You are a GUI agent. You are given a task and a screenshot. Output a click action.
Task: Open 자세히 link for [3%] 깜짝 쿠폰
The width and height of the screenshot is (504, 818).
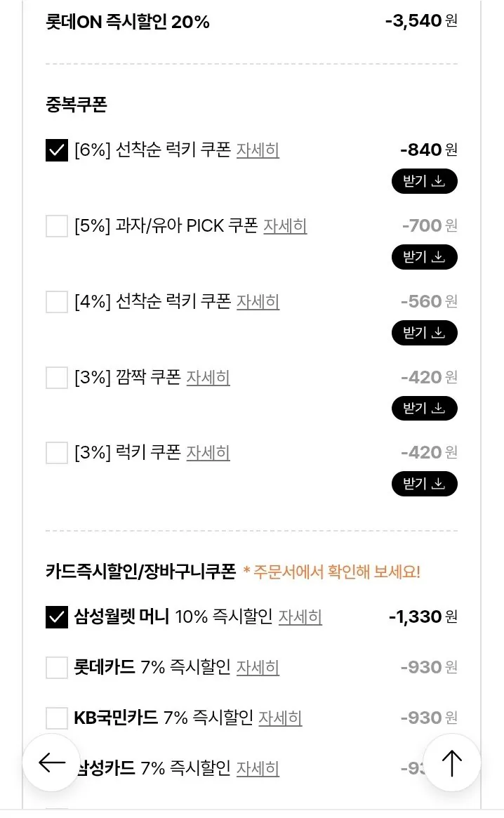coord(208,377)
